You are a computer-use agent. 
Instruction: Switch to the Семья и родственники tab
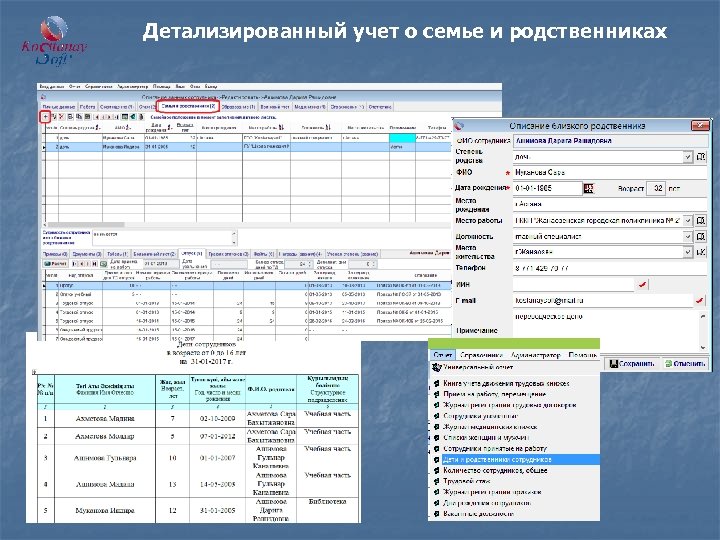coord(188,106)
